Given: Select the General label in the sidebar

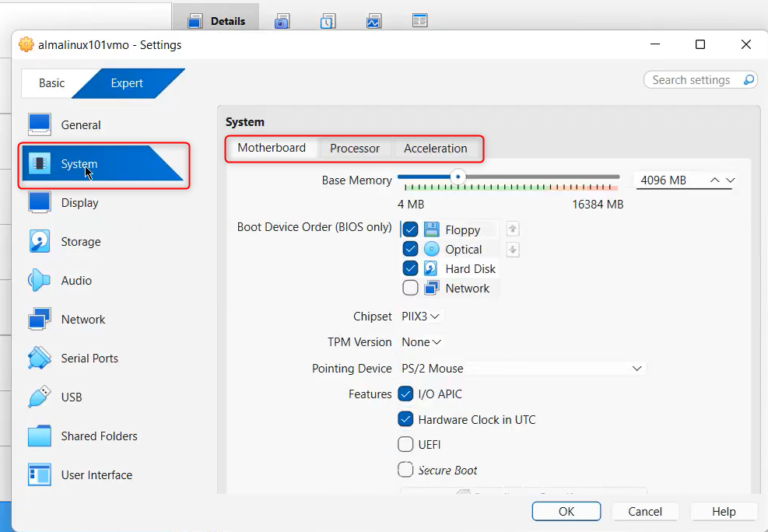Looking at the screenshot, I should pyautogui.click(x=81, y=124).
